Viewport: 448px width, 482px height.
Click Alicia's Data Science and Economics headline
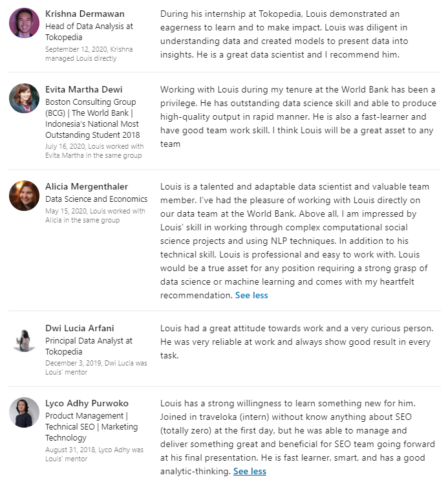(x=96, y=199)
